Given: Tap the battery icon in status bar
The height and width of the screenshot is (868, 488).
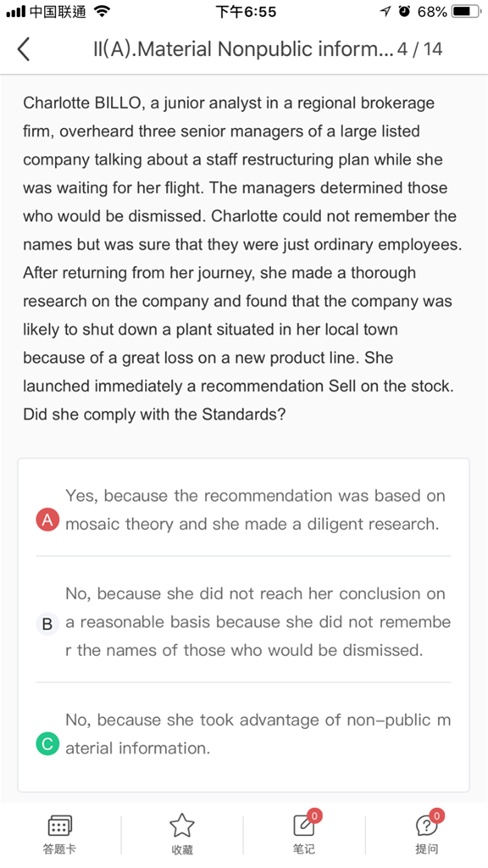Looking at the screenshot, I should [466, 11].
